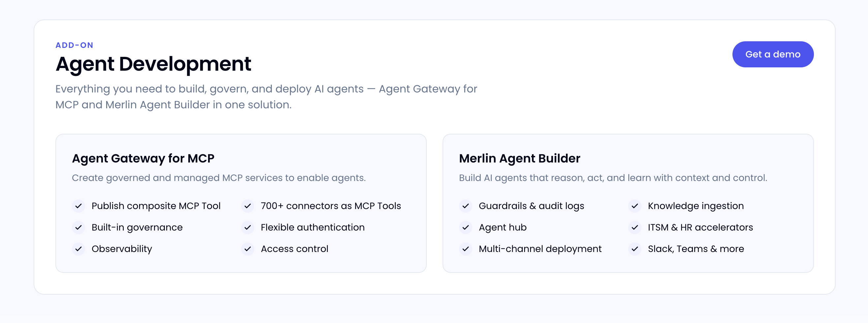Viewport: 868px width, 323px height.
Task: Click checkmark icon beside Agent hub
Action: [x=466, y=228]
